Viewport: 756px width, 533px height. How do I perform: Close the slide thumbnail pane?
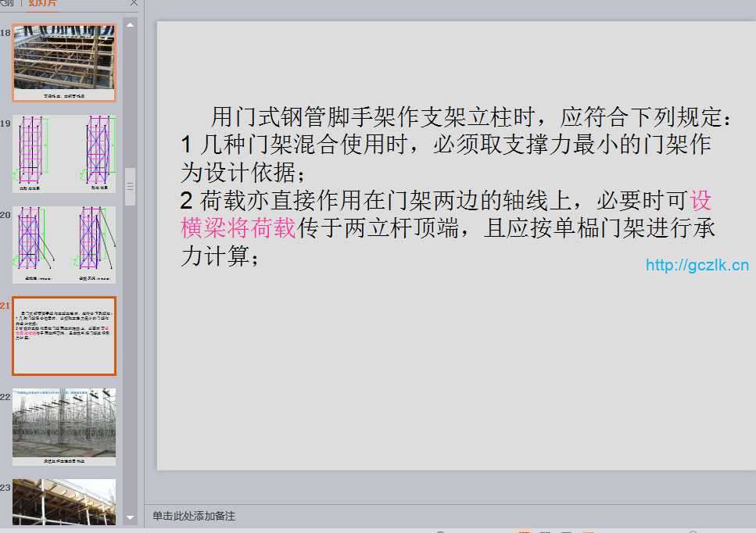[x=134, y=3]
